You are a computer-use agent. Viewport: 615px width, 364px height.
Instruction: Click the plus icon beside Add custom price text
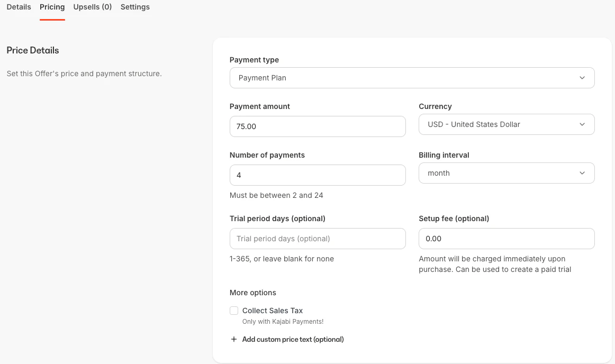[x=233, y=339]
